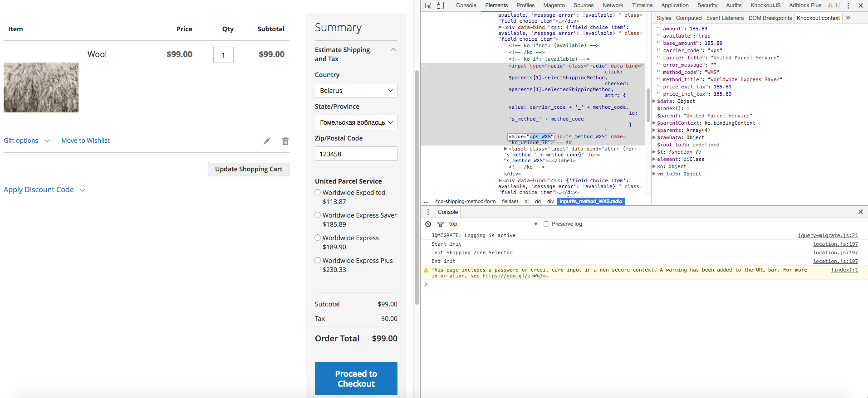This screenshot has height=398, width=868.
Task: Open the Security tab
Action: coord(707,5)
